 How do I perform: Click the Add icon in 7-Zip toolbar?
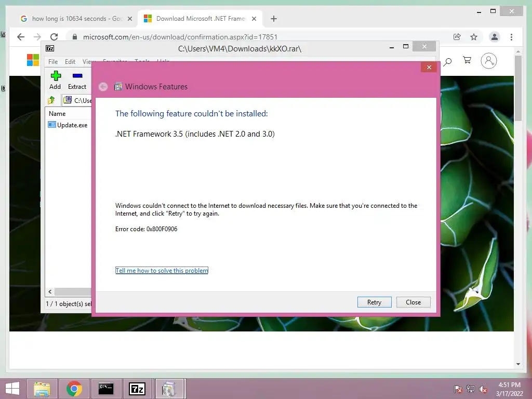[55, 80]
